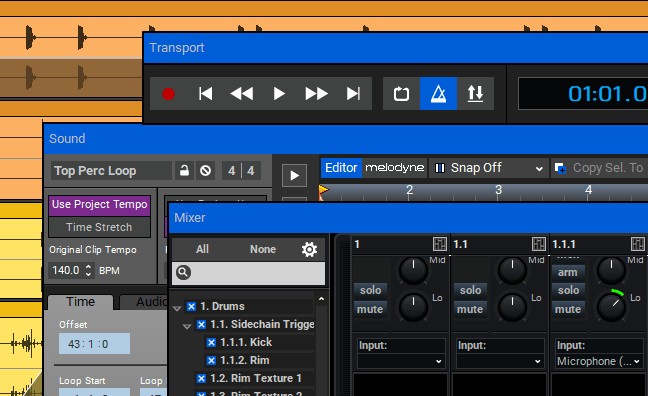648x396 pixels.
Task: Click the Original Clip Tempo 140.0 field
Action: [x=66, y=270]
